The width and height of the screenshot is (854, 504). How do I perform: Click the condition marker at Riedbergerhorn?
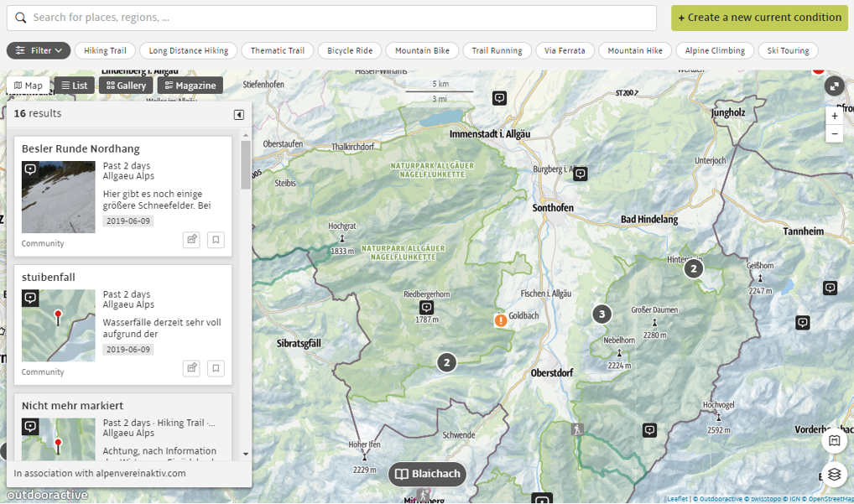pyautogui.click(x=427, y=308)
